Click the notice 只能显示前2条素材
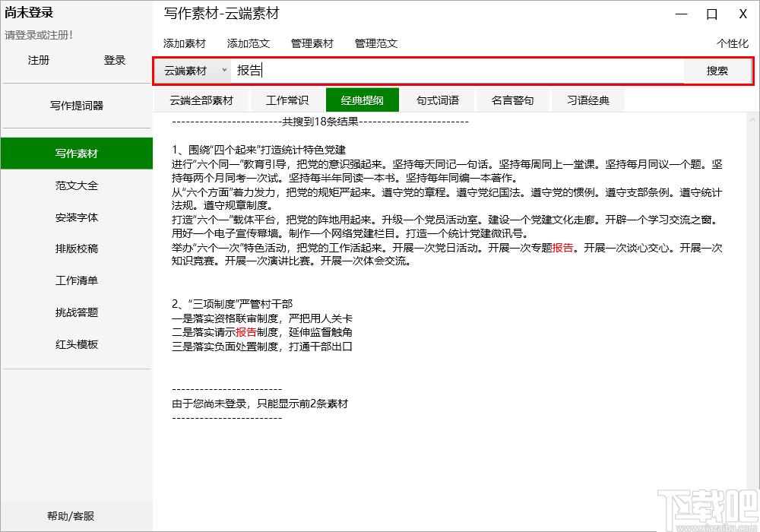Viewport: 760px width, 532px height. tap(302, 404)
